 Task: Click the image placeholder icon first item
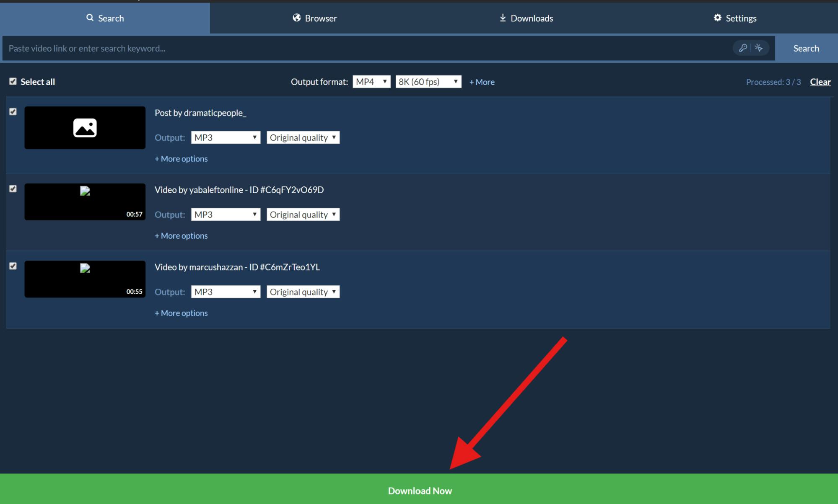pos(84,127)
